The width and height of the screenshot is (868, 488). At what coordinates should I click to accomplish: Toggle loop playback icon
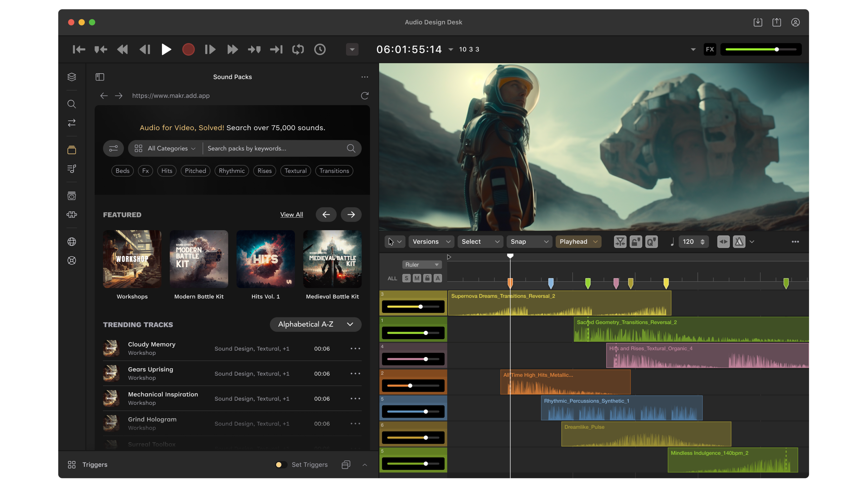[x=298, y=49]
